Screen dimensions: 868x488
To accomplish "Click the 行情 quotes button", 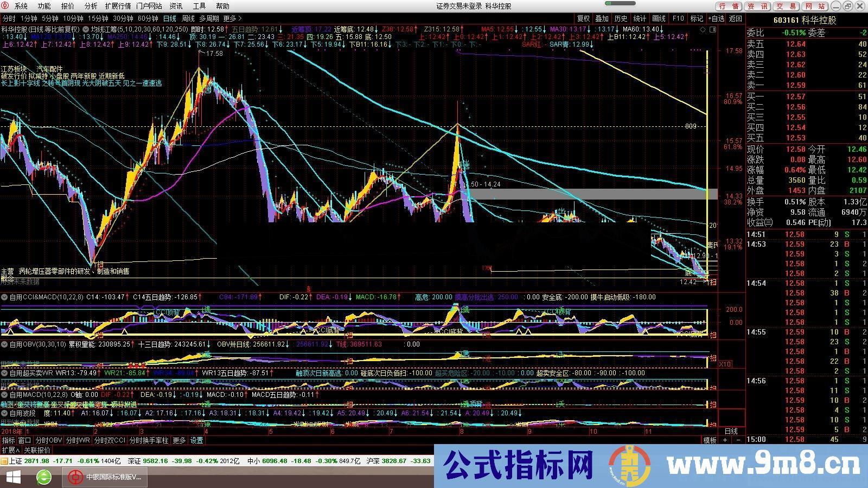I will pyautogui.click(x=729, y=6).
